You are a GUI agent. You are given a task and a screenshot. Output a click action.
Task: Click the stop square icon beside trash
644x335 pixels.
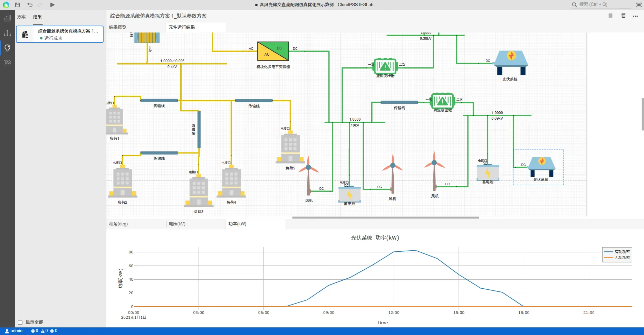611,16
